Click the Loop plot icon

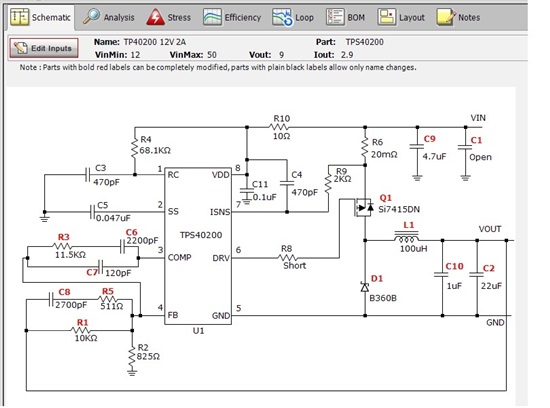coord(282,17)
